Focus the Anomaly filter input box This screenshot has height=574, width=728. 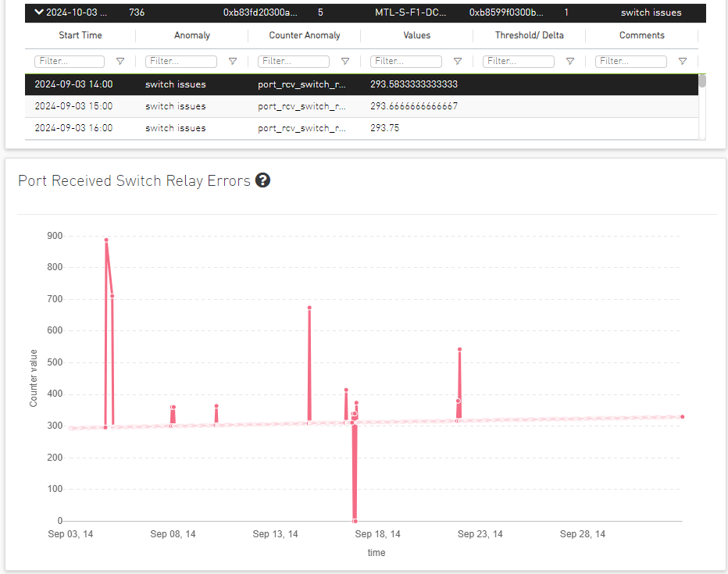[x=182, y=62]
